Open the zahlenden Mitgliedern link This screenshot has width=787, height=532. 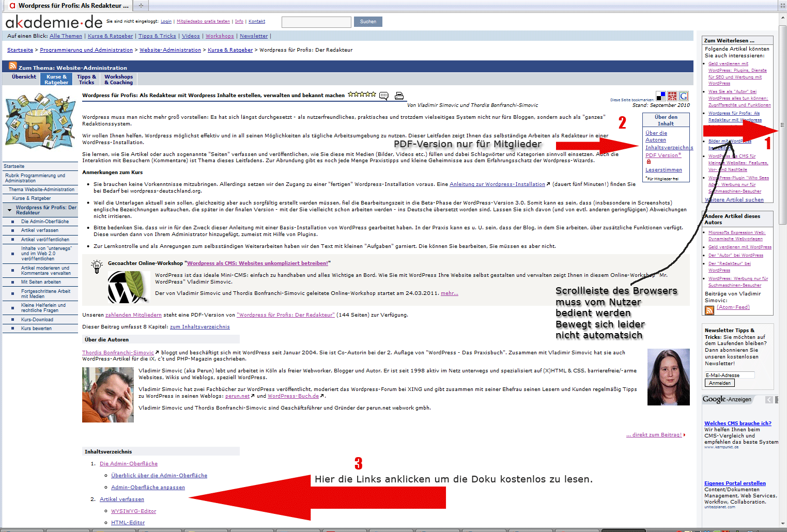click(x=133, y=315)
